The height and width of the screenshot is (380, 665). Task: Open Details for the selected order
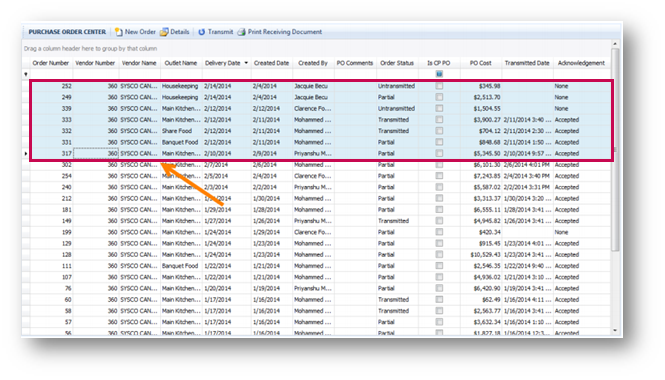(x=180, y=32)
